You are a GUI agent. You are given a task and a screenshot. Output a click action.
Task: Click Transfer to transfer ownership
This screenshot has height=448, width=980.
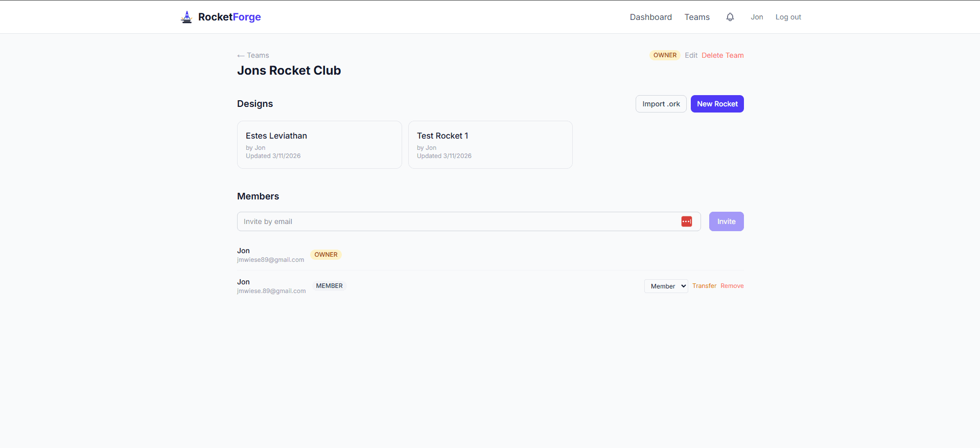click(x=704, y=286)
